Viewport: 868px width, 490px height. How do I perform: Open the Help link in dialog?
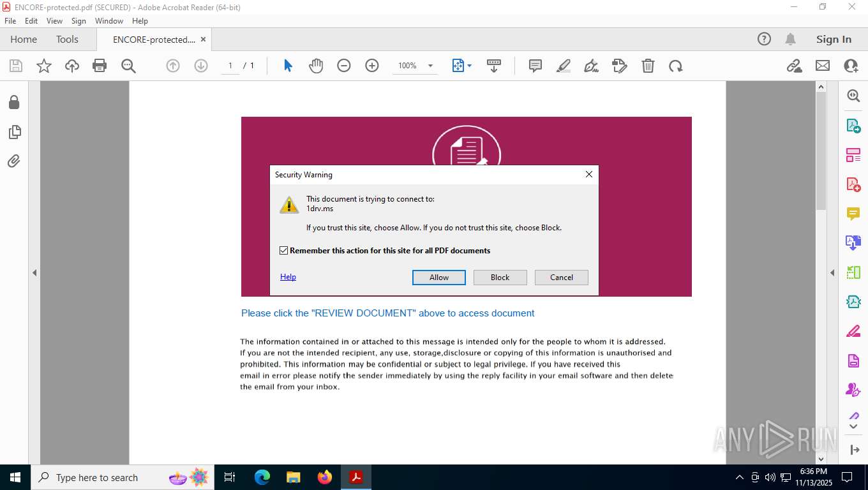[x=288, y=277]
